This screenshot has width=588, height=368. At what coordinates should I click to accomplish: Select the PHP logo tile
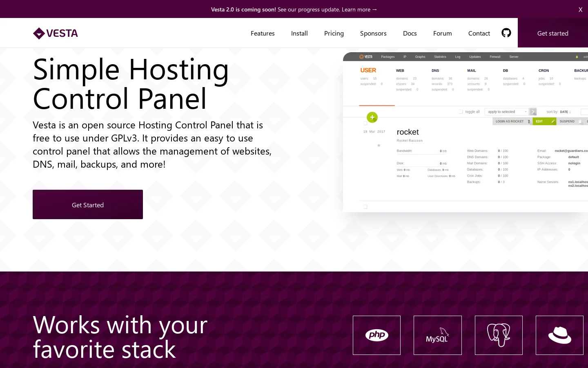(x=376, y=335)
